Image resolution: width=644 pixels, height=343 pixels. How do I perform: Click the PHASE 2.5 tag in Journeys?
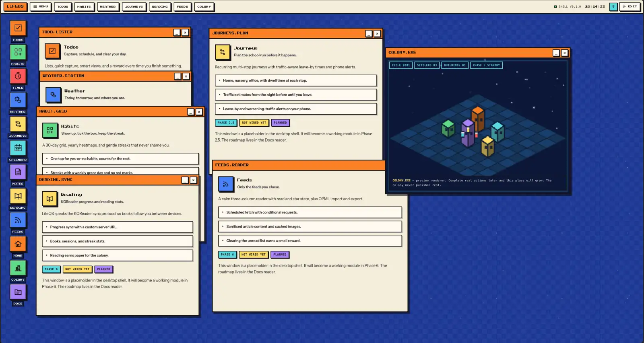pos(226,123)
